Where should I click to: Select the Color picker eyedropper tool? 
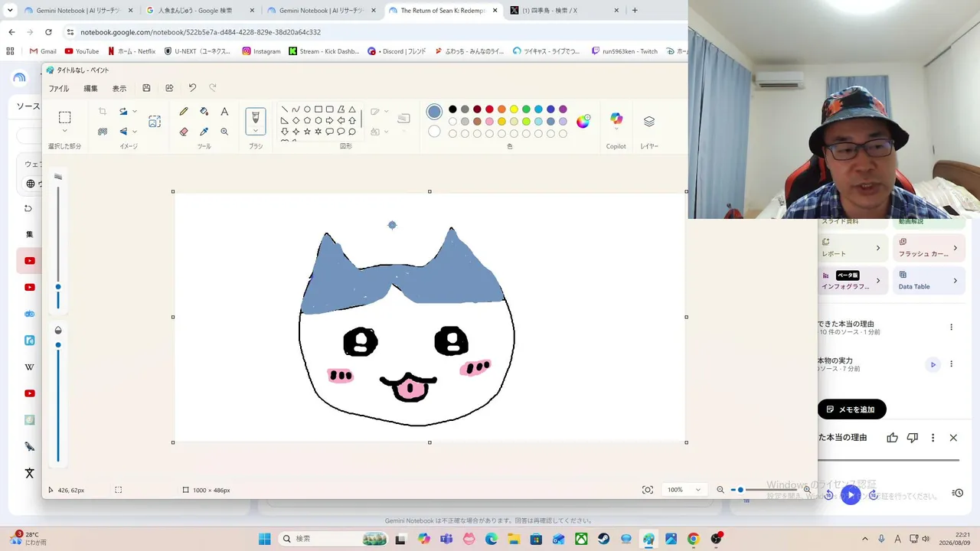204,132
